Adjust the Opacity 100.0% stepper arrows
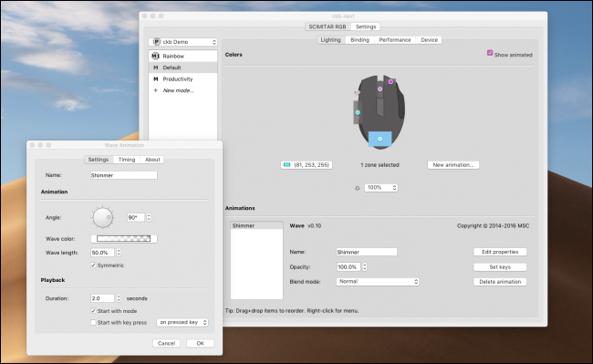 pos(365,267)
